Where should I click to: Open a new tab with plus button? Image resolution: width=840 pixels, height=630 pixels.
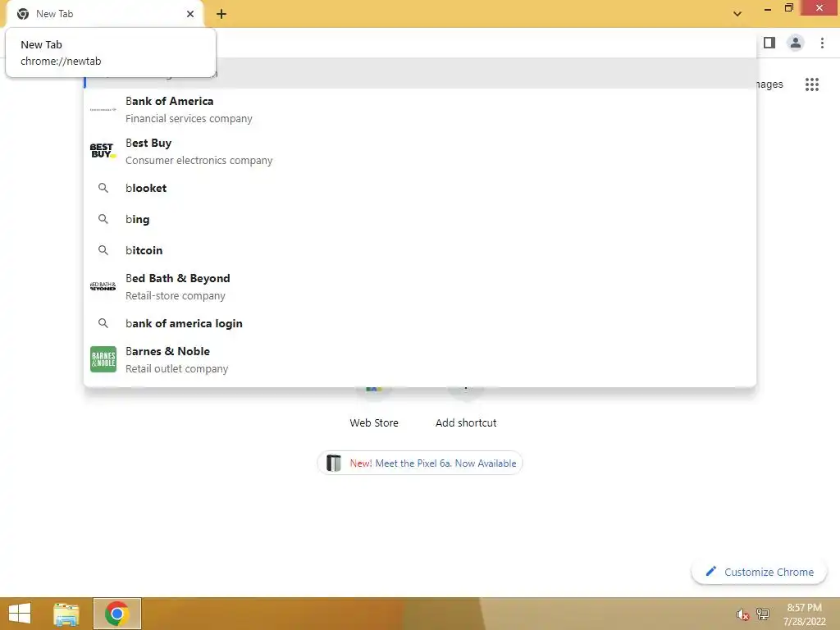point(221,14)
